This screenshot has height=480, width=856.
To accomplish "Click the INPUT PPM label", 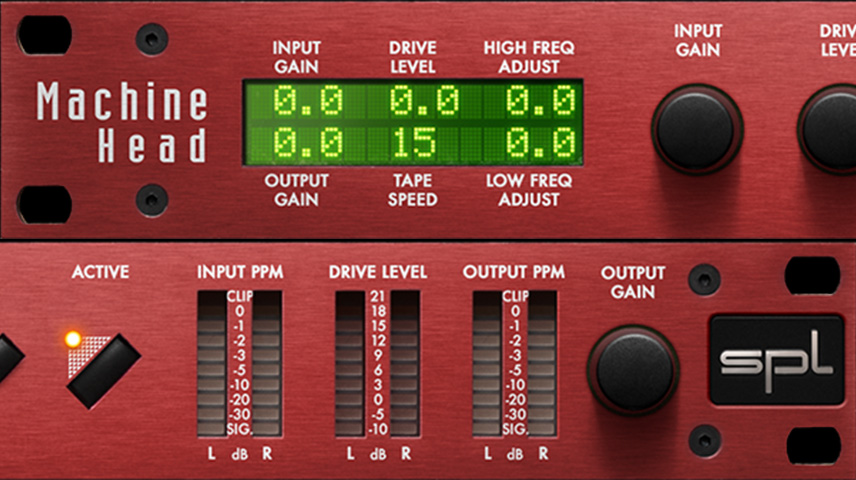I will click(x=240, y=272).
